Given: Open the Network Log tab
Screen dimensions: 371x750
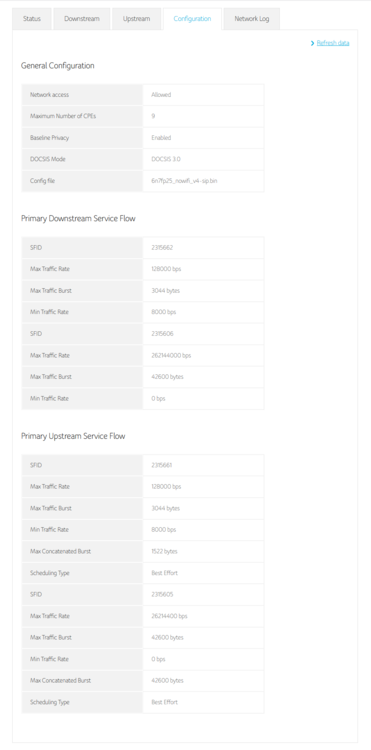Looking at the screenshot, I should pos(251,19).
